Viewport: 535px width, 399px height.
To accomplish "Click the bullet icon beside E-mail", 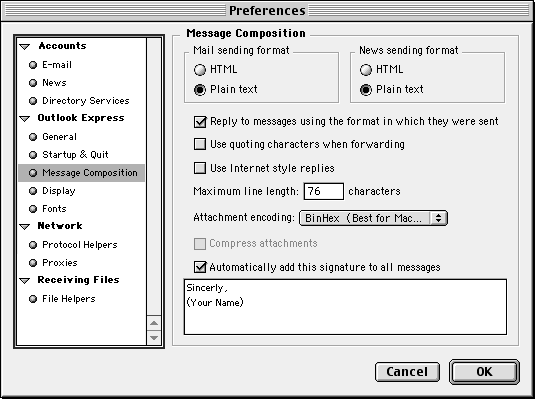I will pyautogui.click(x=33, y=65).
